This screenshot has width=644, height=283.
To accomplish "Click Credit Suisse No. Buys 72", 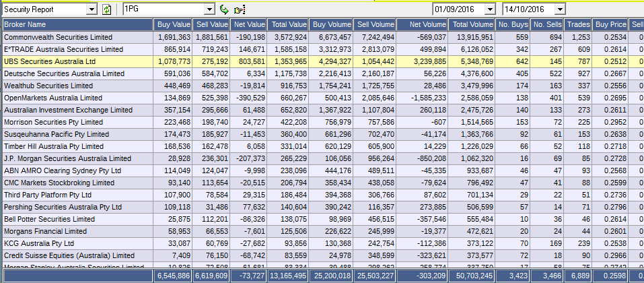I will coord(513,255).
